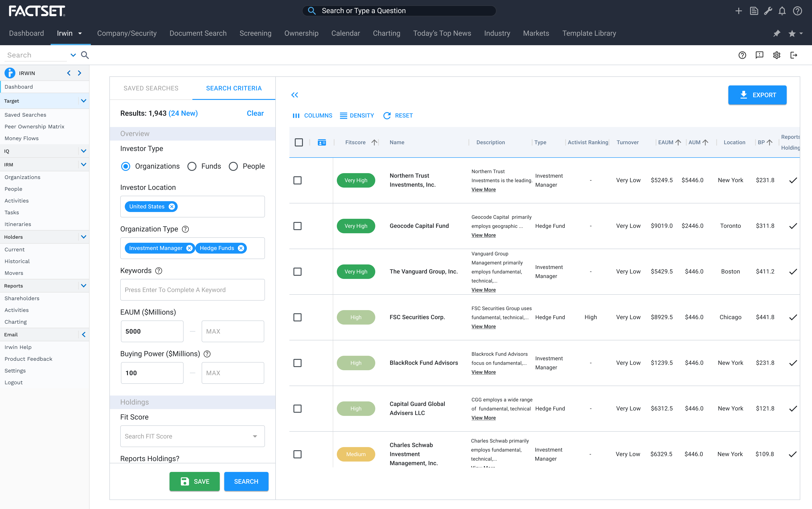Image resolution: width=812 pixels, height=509 pixels.
Task: Select the Funds investor type
Action: tap(192, 166)
